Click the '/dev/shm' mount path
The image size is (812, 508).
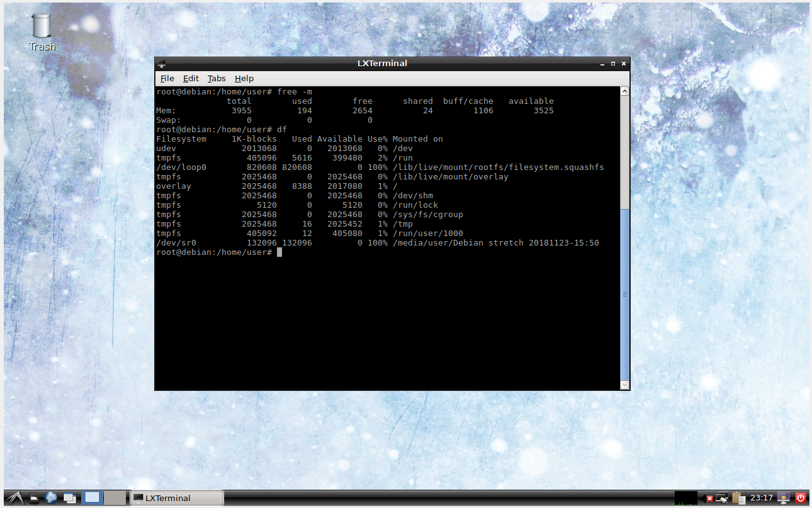tap(413, 196)
